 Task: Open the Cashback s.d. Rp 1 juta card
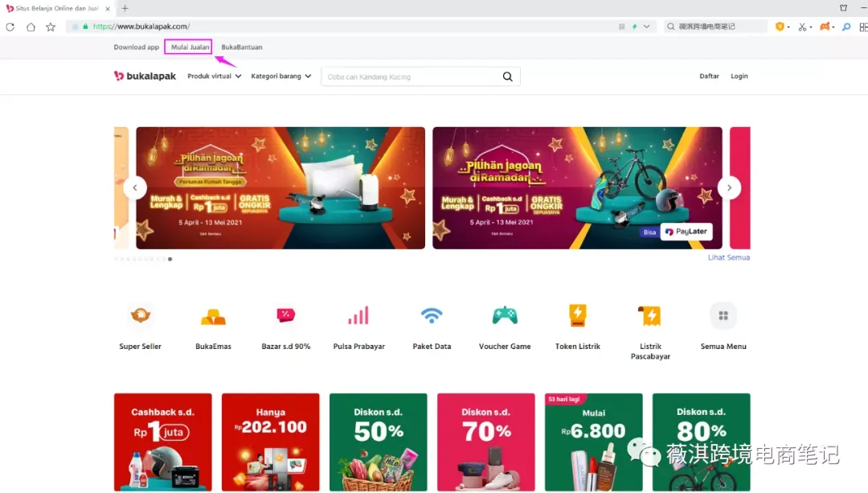162,442
